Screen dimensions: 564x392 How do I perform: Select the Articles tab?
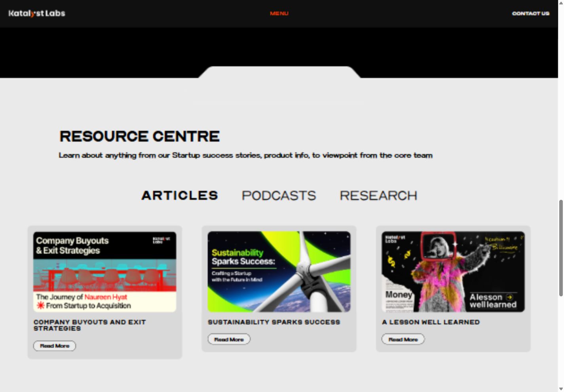click(180, 196)
